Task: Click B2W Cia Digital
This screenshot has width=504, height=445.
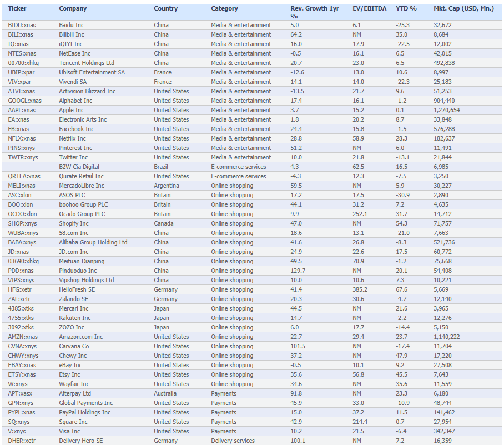Action: [x=79, y=167]
